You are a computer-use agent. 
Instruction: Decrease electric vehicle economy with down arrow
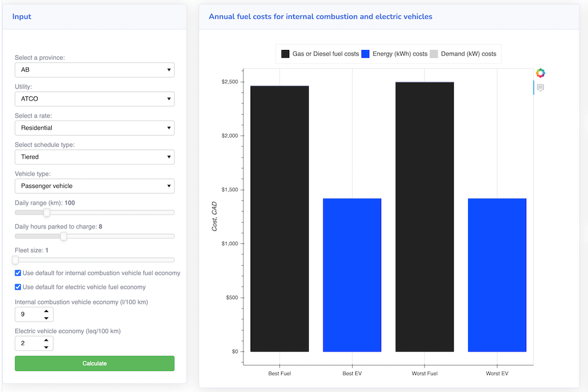tap(46, 347)
